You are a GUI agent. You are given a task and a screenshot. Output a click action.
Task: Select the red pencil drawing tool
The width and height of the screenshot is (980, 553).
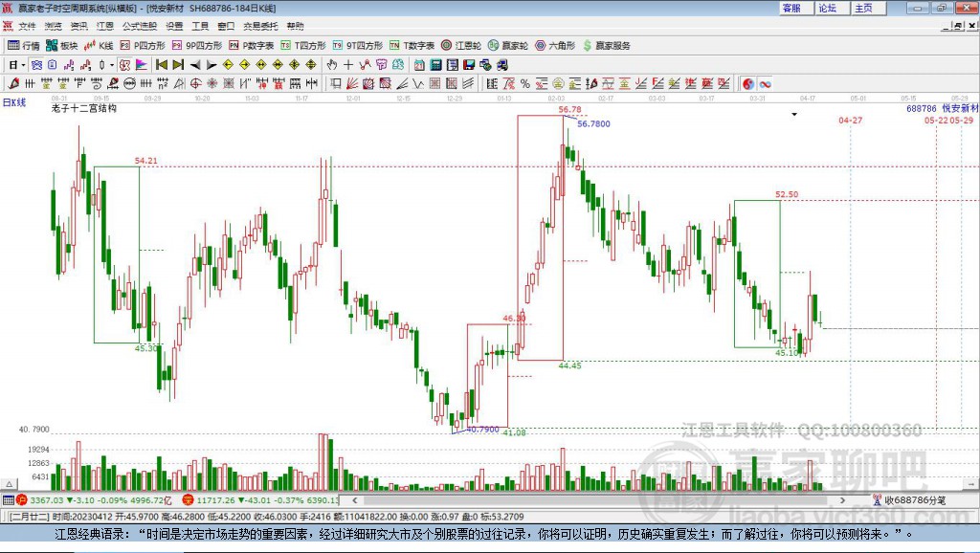tap(13, 84)
